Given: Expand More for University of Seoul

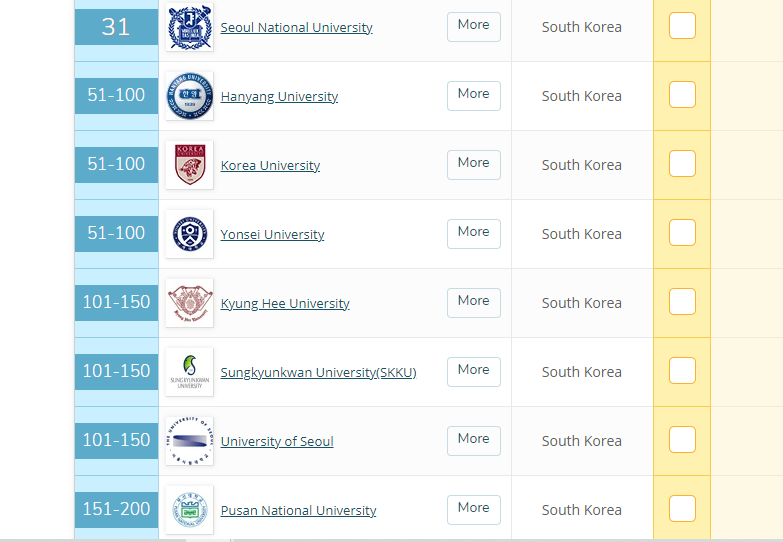Looking at the screenshot, I should point(473,440).
